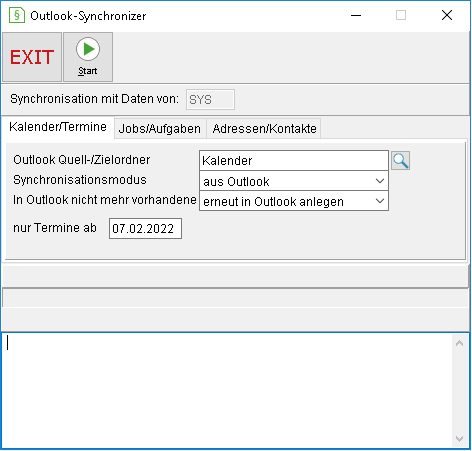
Task: Click the 'nur Termine ab' label
Action: [x=55, y=228]
